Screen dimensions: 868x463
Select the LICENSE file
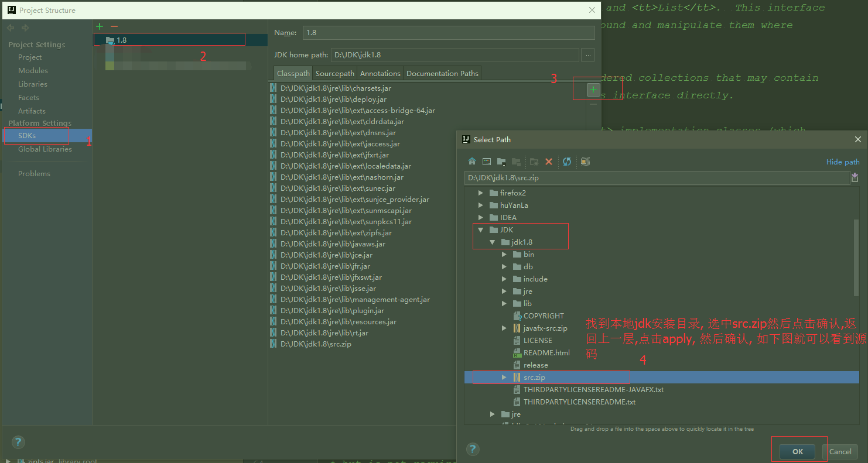coord(538,340)
